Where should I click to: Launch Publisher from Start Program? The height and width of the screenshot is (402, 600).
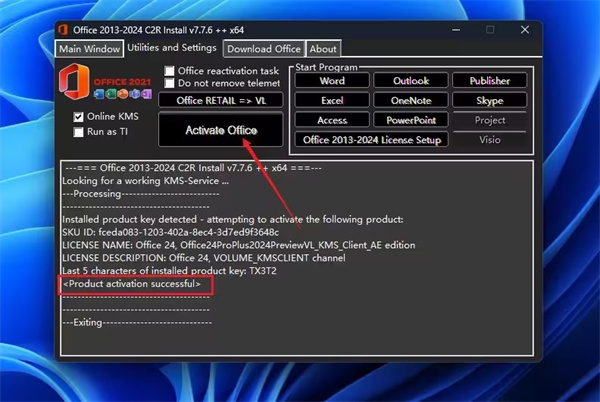click(x=490, y=81)
